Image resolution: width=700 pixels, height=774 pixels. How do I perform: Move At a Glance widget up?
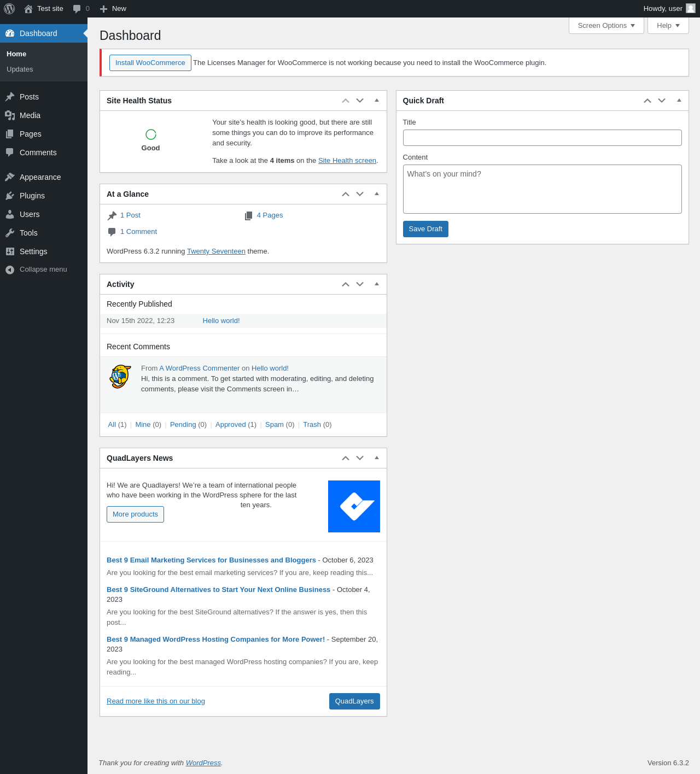point(346,194)
